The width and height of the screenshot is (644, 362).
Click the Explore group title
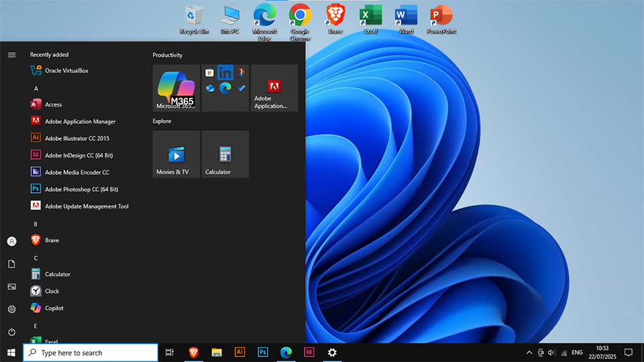pyautogui.click(x=162, y=121)
